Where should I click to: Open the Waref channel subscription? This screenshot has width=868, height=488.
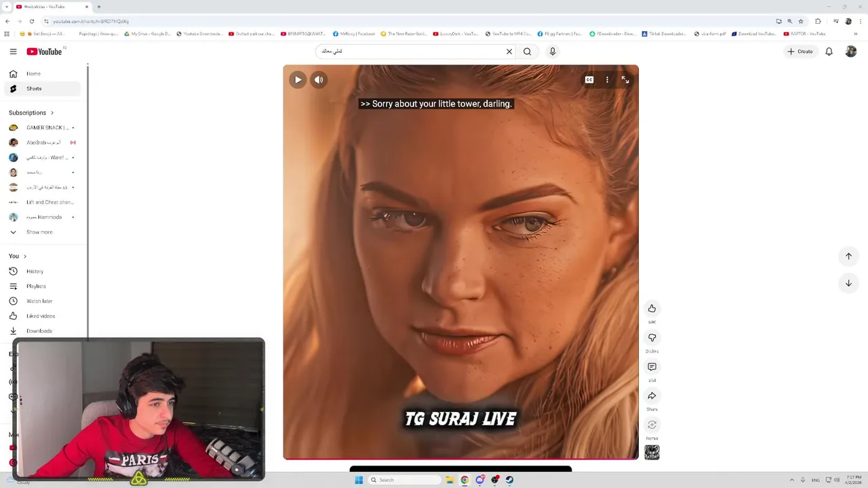[42, 157]
